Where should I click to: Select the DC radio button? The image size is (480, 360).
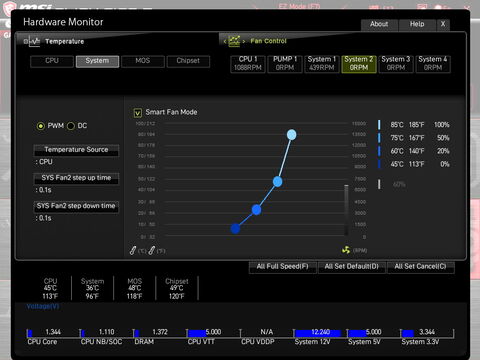[71, 126]
